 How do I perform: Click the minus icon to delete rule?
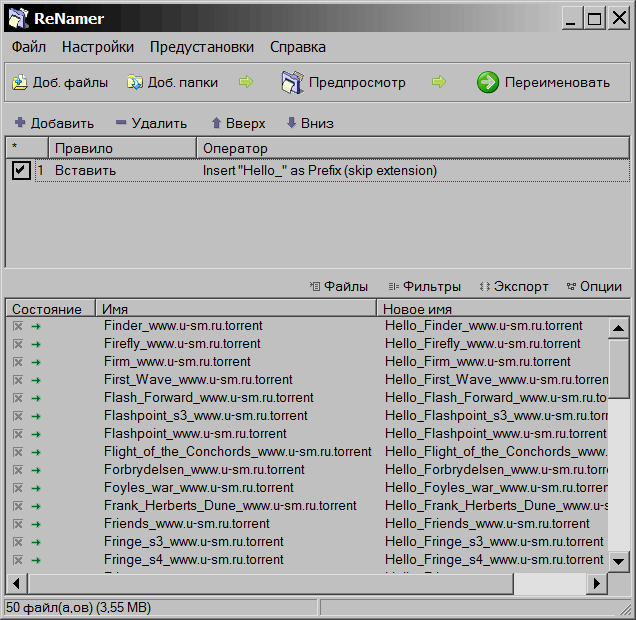[120, 123]
